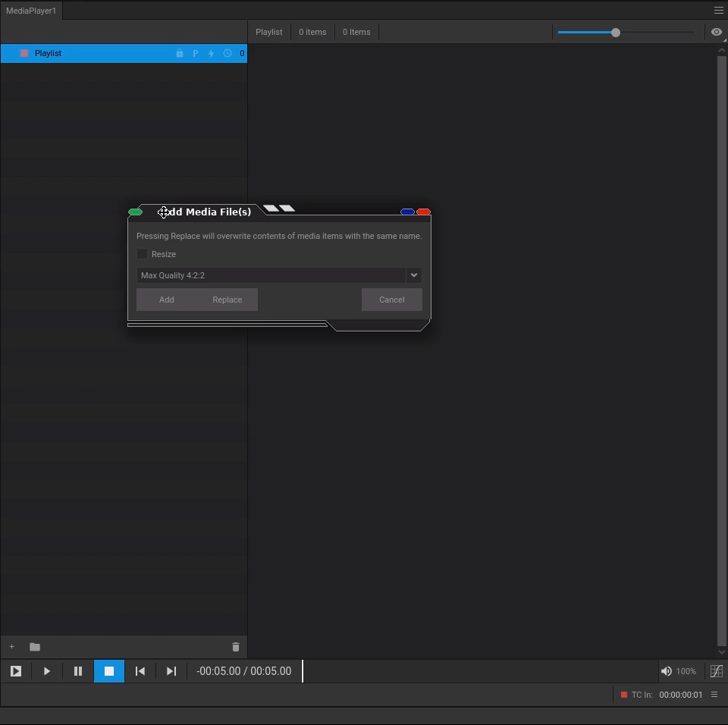Select the Playlist row in the list

point(124,53)
